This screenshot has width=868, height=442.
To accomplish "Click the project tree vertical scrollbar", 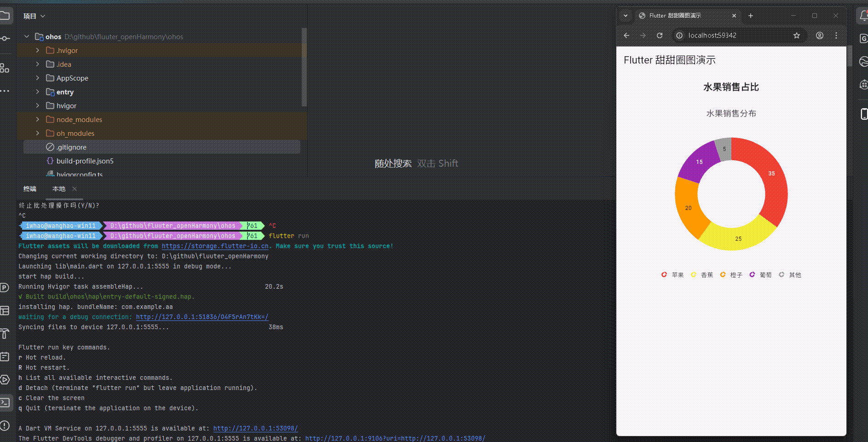I will 304,67.
